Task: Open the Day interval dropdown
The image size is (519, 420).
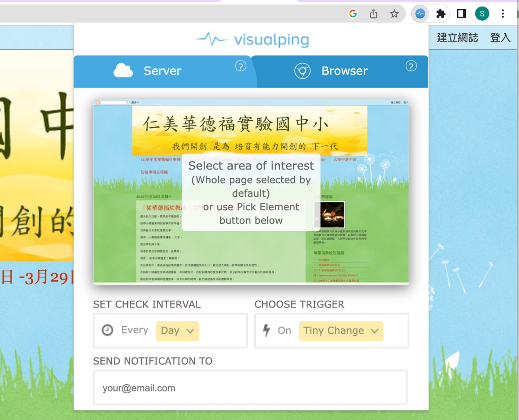Action: [x=177, y=331]
